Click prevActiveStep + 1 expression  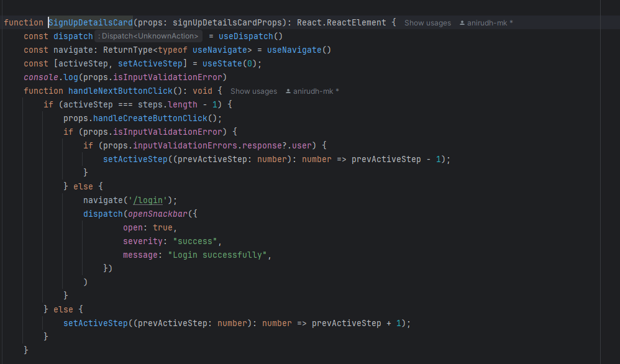pos(356,323)
